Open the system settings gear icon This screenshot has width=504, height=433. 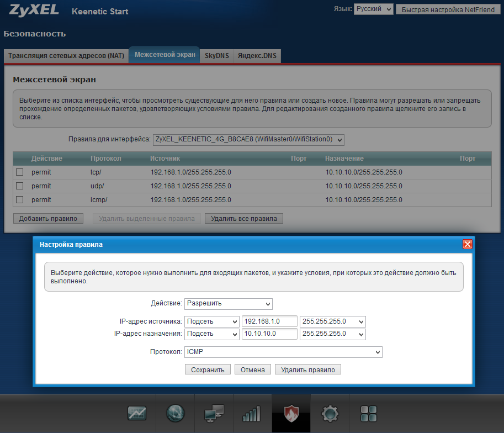click(330, 413)
